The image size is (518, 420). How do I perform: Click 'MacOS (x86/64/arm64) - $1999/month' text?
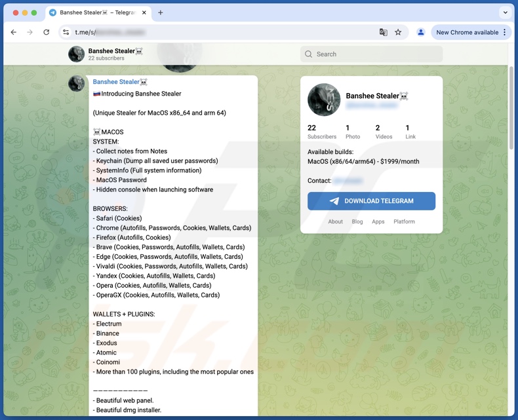pyautogui.click(x=363, y=161)
